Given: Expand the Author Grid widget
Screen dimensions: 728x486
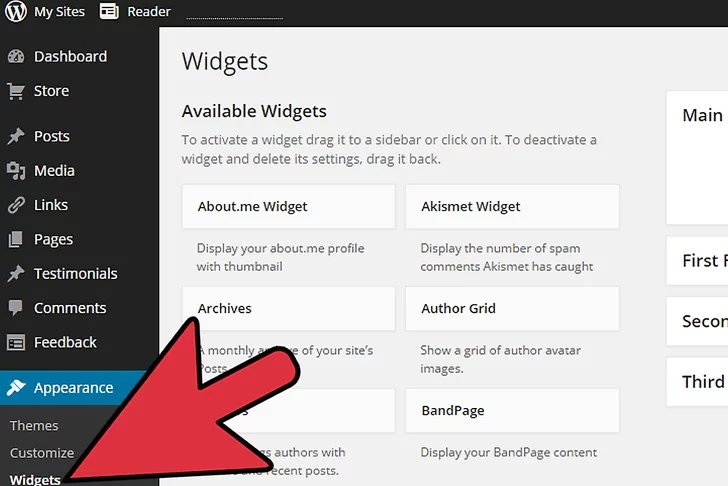Looking at the screenshot, I should [512, 309].
